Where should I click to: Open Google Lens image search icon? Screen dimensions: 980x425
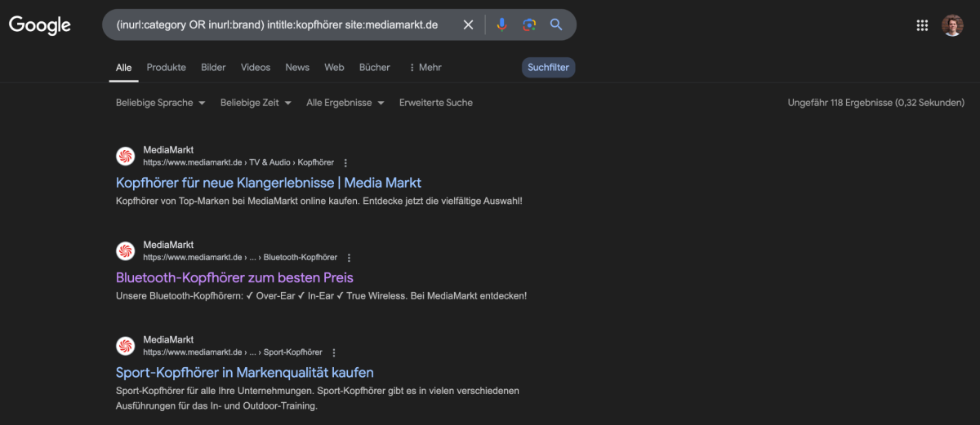[x=529, y=24]
